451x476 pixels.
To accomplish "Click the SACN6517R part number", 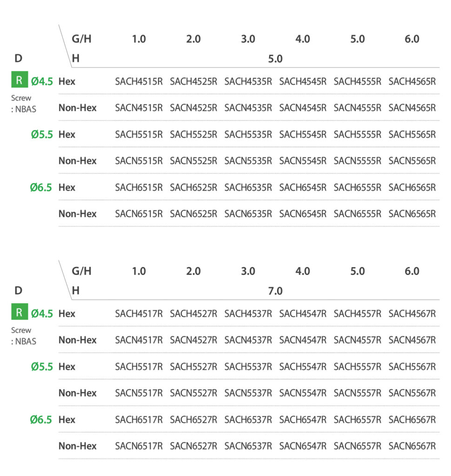I will [139, 446].
